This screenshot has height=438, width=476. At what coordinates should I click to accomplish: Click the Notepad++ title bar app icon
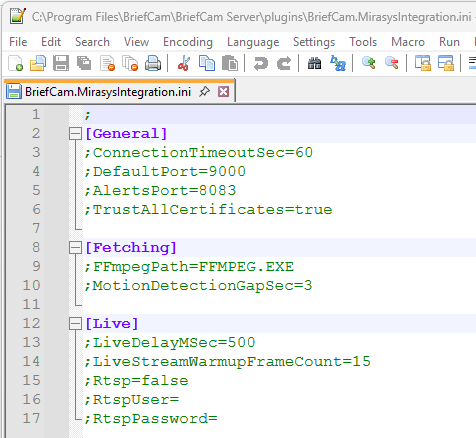coord(18,16)
